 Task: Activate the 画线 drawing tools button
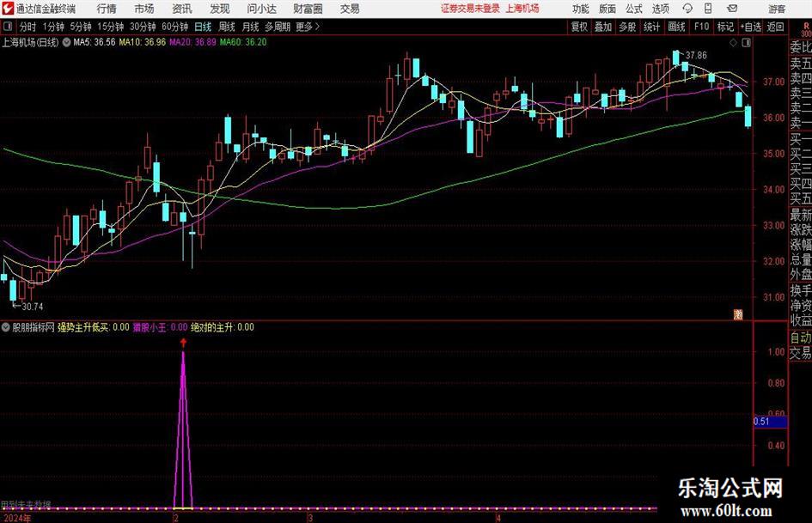[676, 27]
